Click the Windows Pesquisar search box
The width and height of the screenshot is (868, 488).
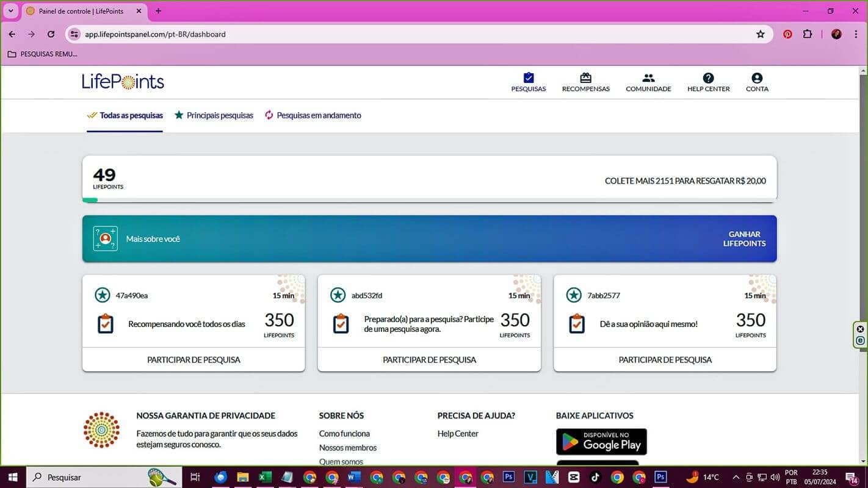coord(104,477)
